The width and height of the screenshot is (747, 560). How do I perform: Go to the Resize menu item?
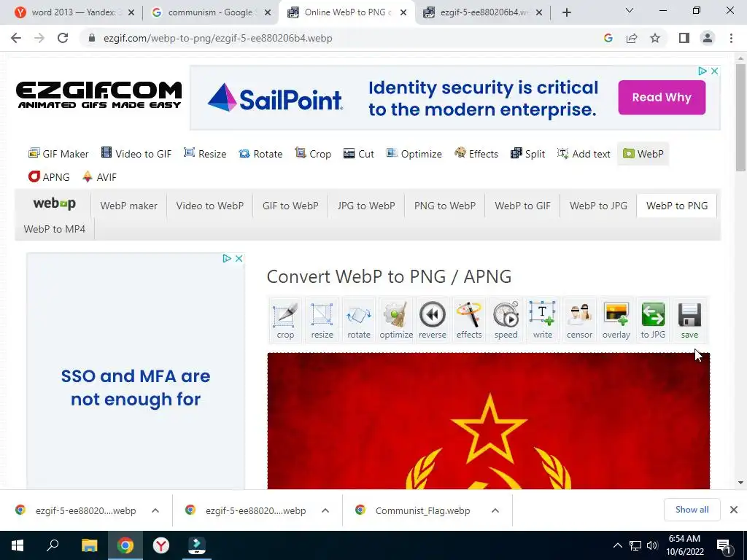[x=205, y=154]
